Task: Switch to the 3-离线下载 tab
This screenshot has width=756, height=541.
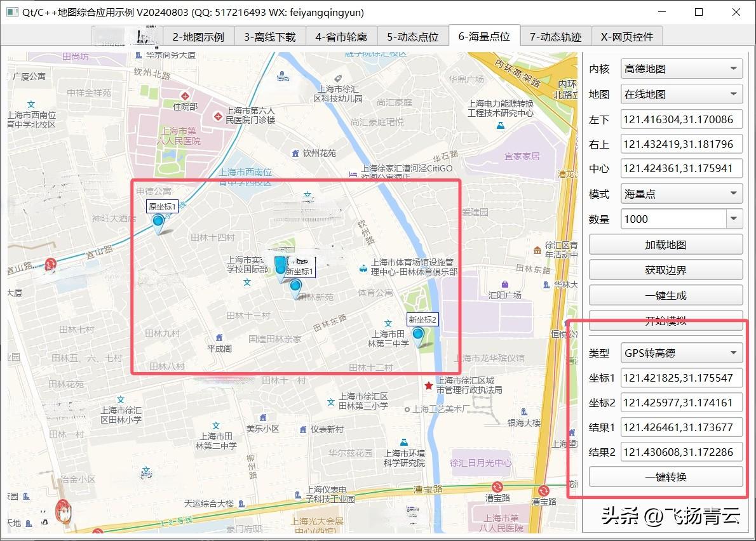Action: [270, 37]
